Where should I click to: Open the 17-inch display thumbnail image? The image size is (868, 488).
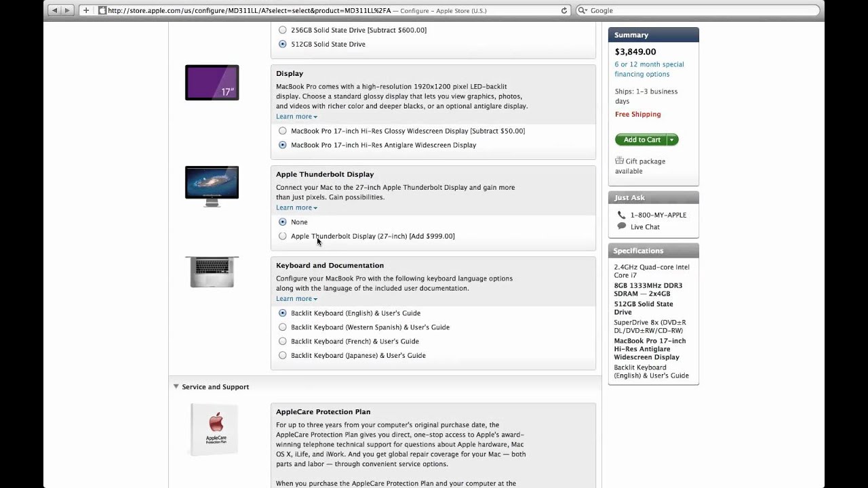pyautogui.click(x=212, y=83)
